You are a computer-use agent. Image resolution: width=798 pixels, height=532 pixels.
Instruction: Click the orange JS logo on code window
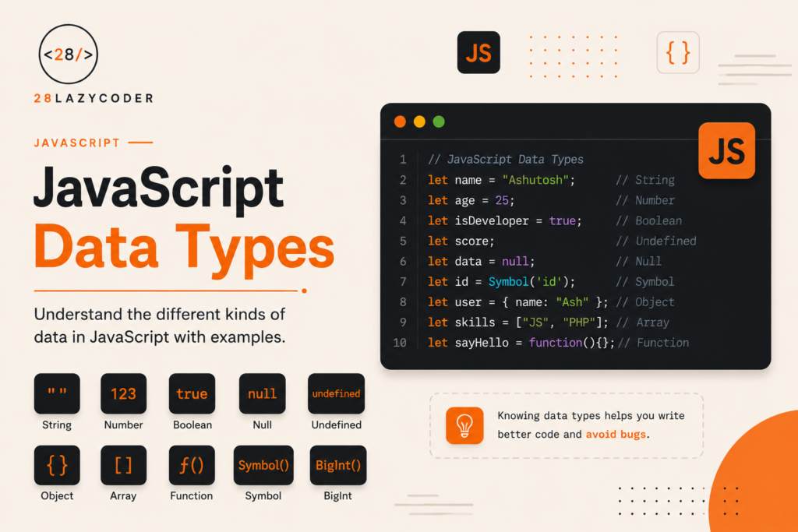point(727,150)
